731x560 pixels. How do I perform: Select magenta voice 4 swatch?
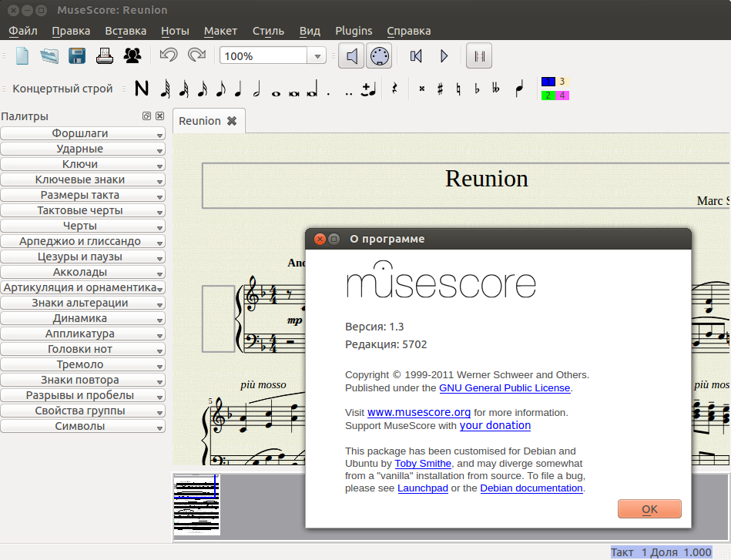(562, 95)
